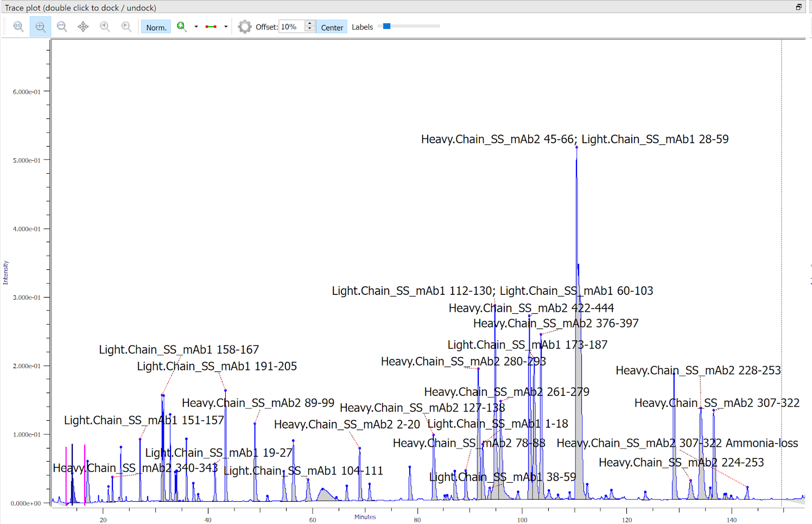Increase Offset value with up arrow
The image size is (812, 524).
point(310,24)
